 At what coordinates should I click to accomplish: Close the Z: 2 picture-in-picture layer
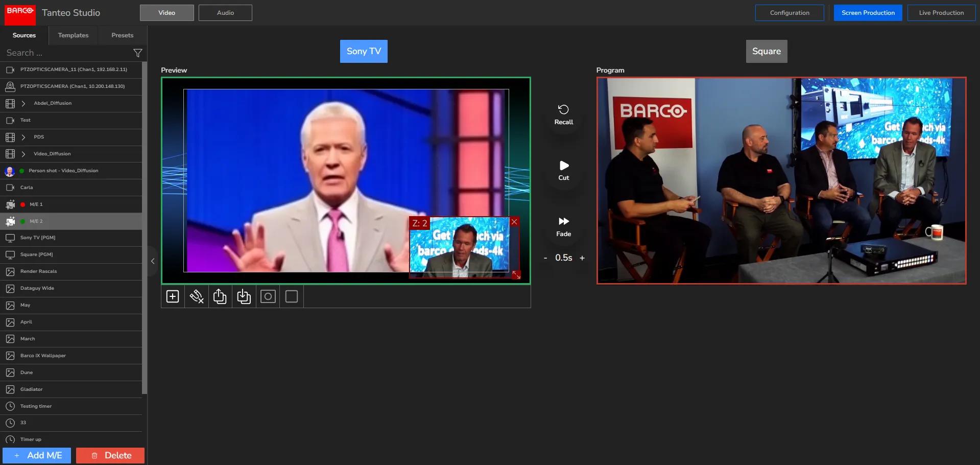pos(514,222)
